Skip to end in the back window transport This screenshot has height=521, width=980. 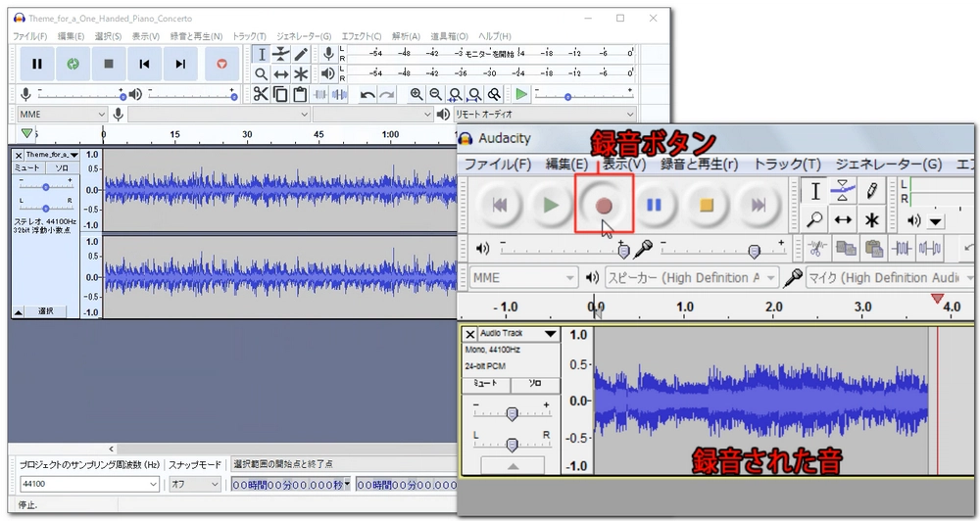click(x=180, y=64)
